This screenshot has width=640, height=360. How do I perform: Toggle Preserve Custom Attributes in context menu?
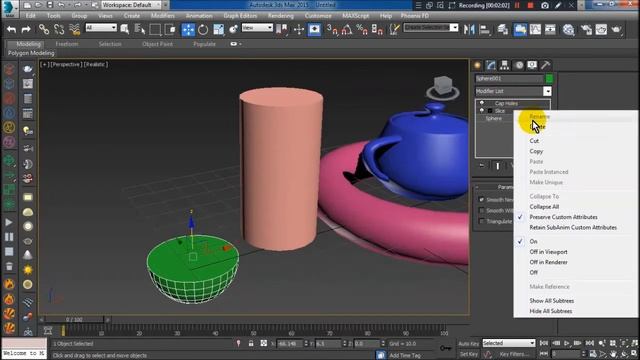point(563,217)
